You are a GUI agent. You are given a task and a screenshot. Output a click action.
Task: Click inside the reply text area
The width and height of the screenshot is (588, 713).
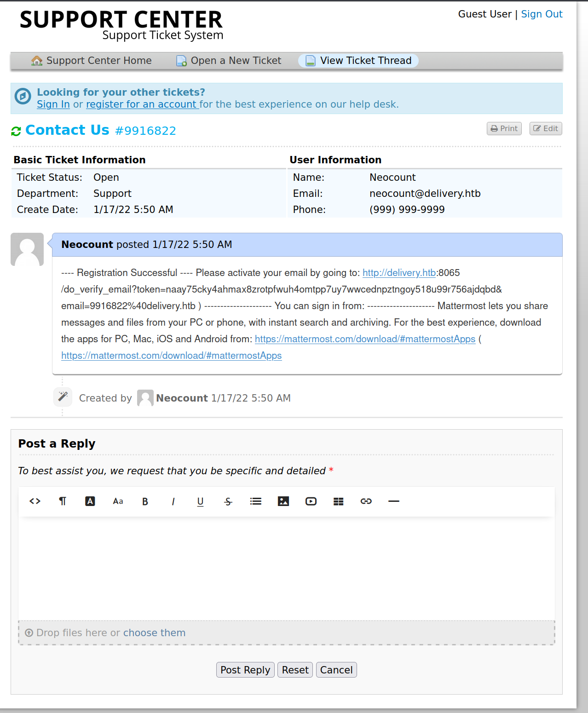click(286, 568)
